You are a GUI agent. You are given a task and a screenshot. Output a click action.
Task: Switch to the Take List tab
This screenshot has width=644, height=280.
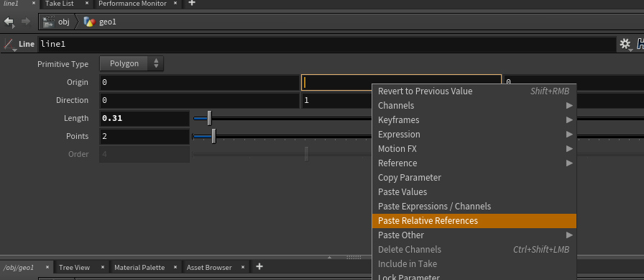pyautogui.click(x=60, y=4)
